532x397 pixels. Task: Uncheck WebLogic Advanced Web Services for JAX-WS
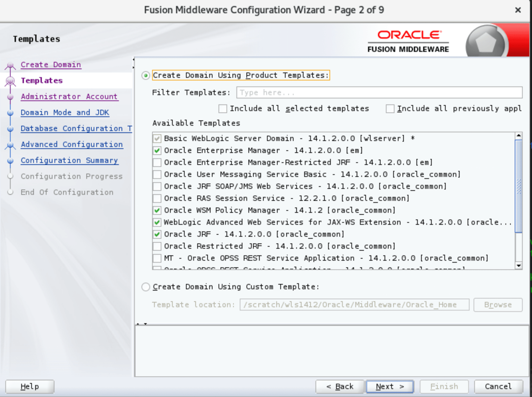pos(157,222)
